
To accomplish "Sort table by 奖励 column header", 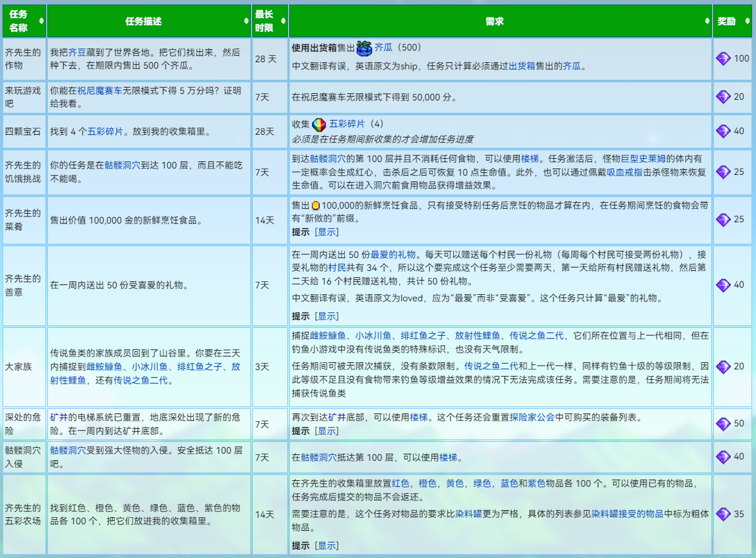I will pyautogui.click(x=732, y=21).
